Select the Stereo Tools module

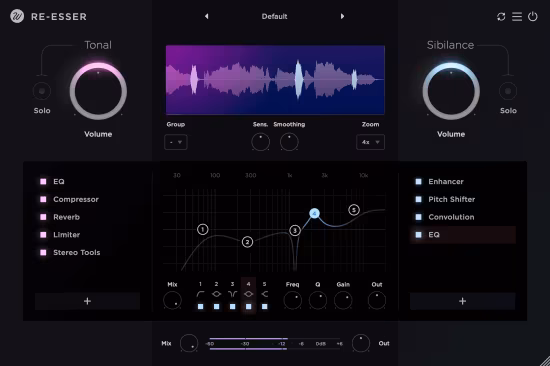tap(76, 252)
